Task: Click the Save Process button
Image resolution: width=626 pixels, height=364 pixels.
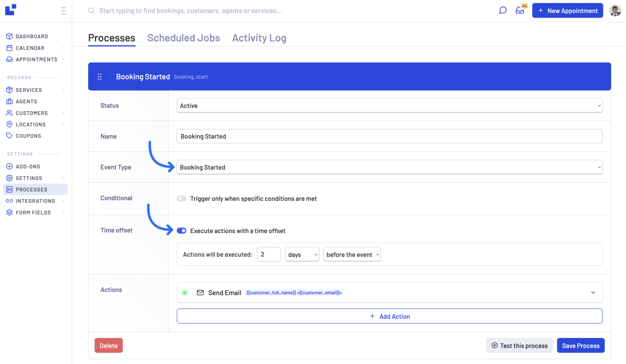Action: click(x=581, y=345)
